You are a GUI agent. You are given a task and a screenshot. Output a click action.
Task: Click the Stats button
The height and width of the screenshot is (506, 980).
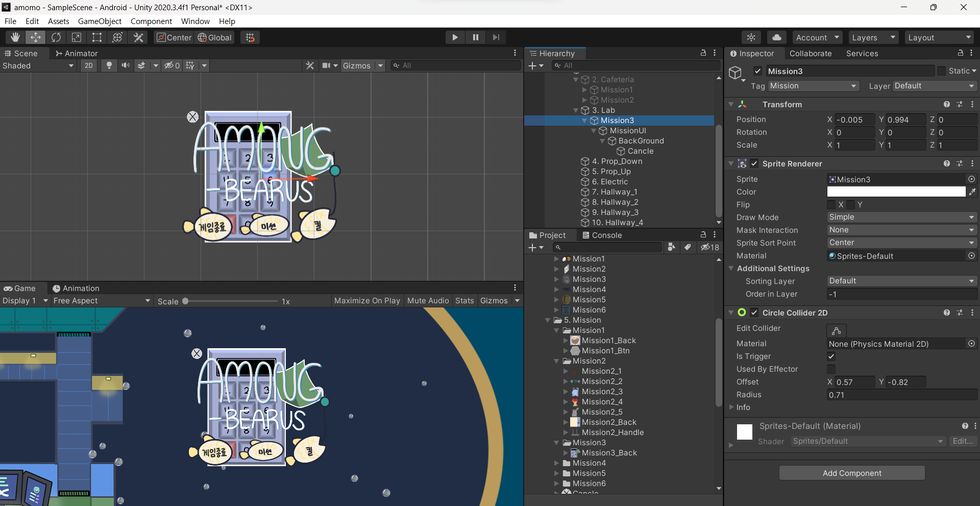click(x=464, y=301)
